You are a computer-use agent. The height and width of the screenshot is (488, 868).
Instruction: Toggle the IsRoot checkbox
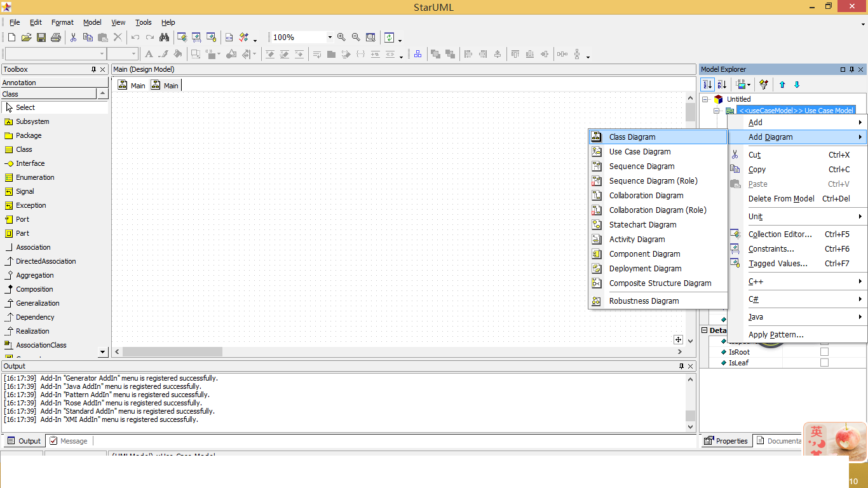(824, 352)
